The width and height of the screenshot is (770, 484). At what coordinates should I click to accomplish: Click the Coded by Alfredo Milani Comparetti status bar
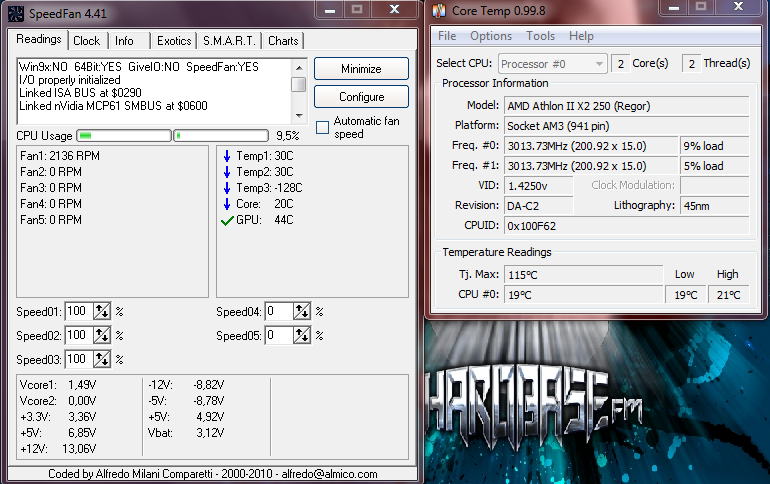coord(213,474)
